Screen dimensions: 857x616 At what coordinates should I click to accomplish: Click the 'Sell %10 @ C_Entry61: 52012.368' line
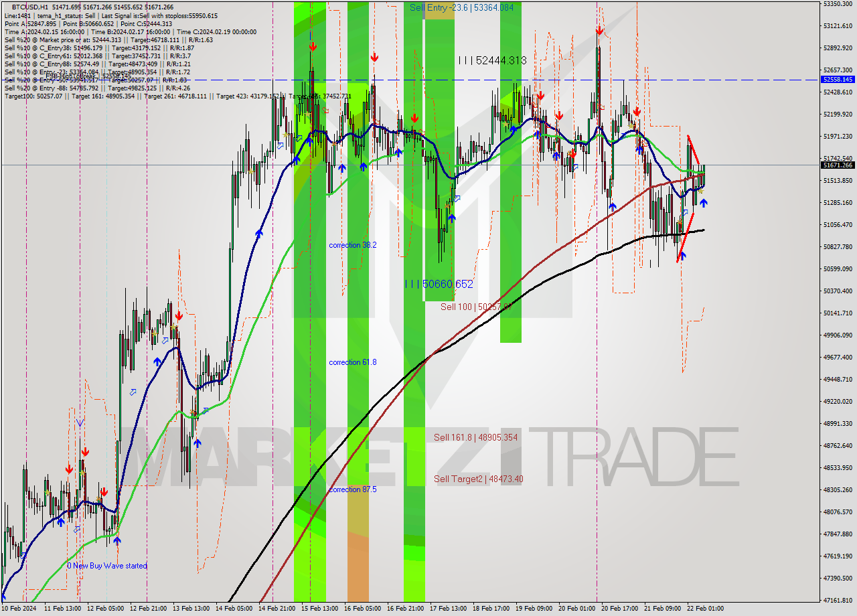coord(98,56)
